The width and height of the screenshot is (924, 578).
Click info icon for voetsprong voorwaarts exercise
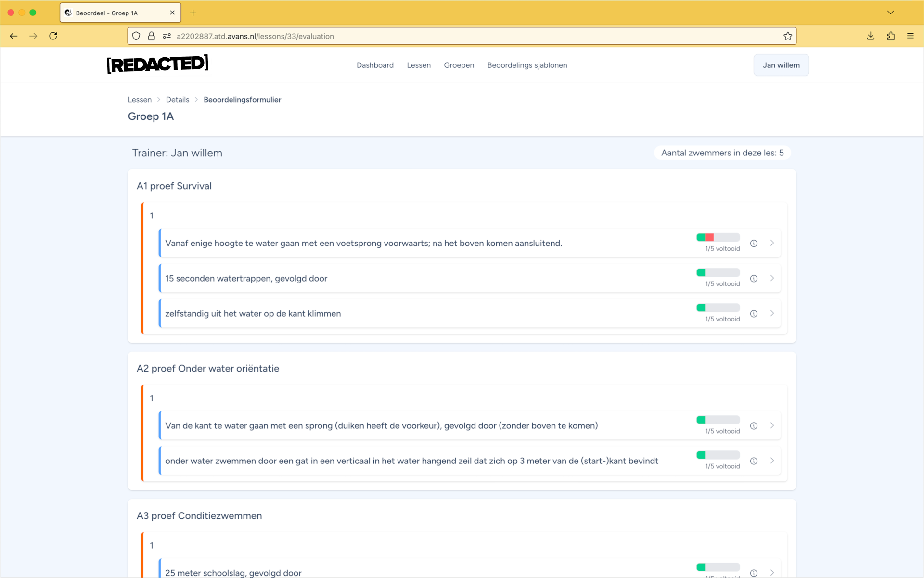[x=754, y=244]
